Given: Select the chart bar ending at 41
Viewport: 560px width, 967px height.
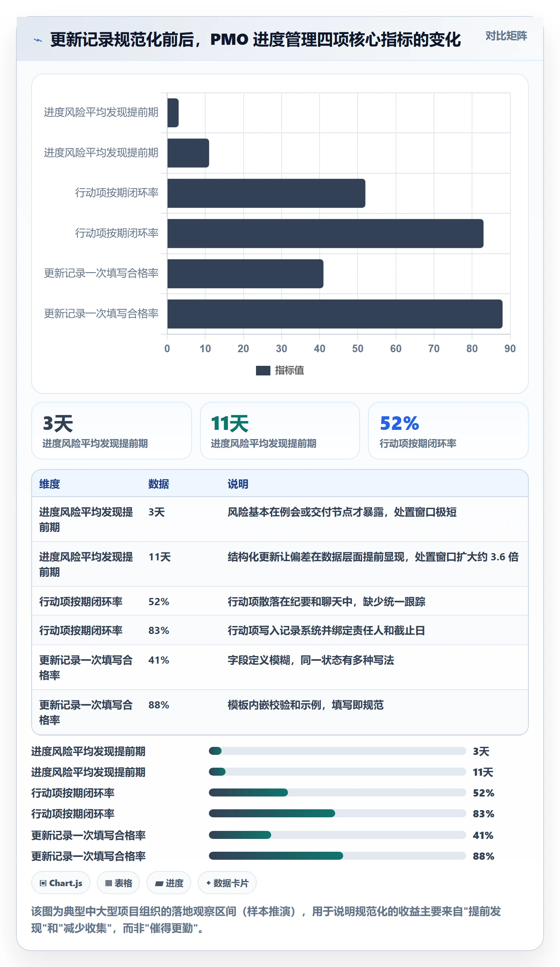Looking at the screenshot, I should click(x=245, y=274).
